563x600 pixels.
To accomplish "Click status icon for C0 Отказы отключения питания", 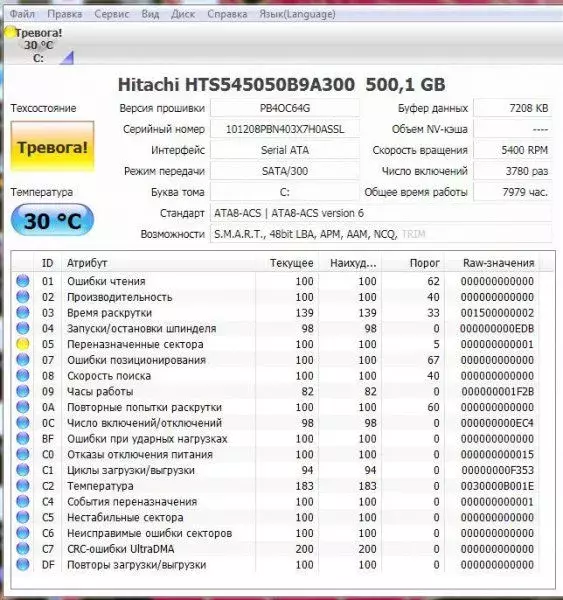I will (x=23, y=454).
